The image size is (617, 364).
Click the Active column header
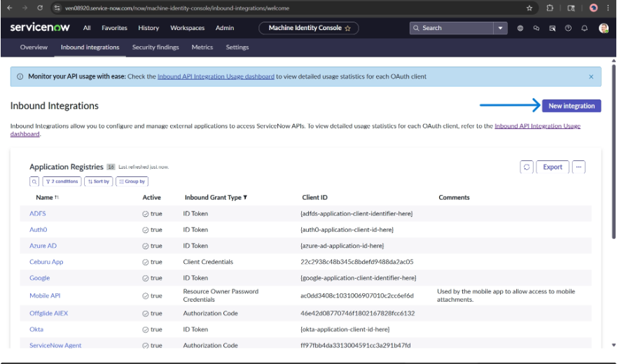(x=151, y=197)
